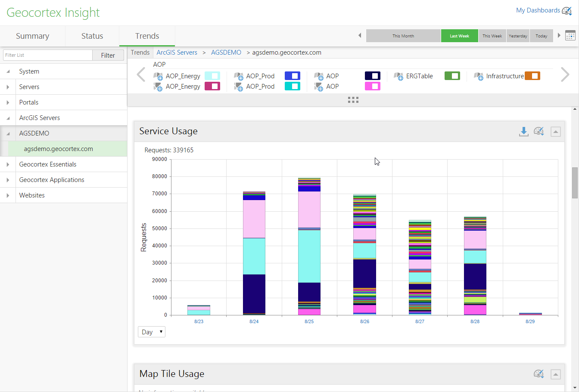Add Service Usage to dashboard icon
The image size is (579, 392).
(x=539, y=131)
